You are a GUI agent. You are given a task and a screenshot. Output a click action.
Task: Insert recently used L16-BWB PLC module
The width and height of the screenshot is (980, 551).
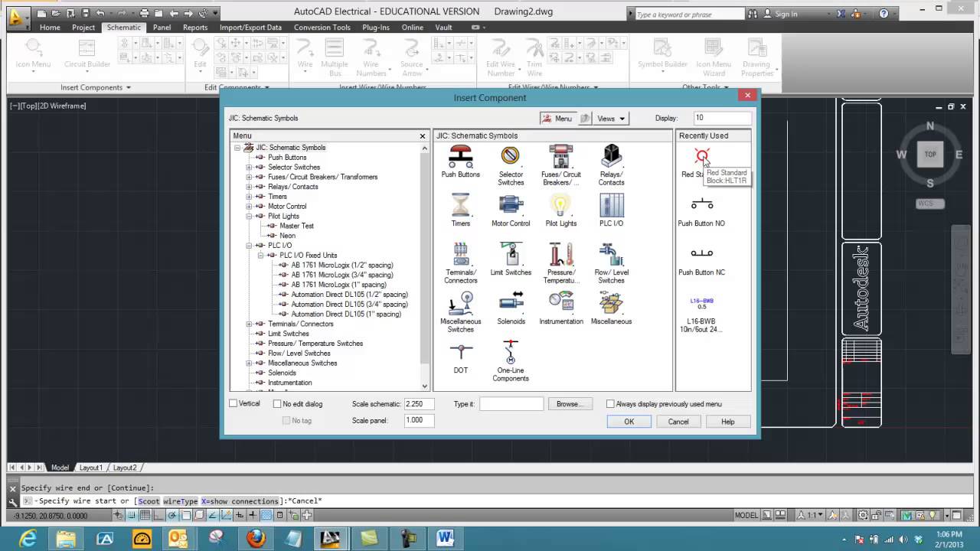point(702,304)
